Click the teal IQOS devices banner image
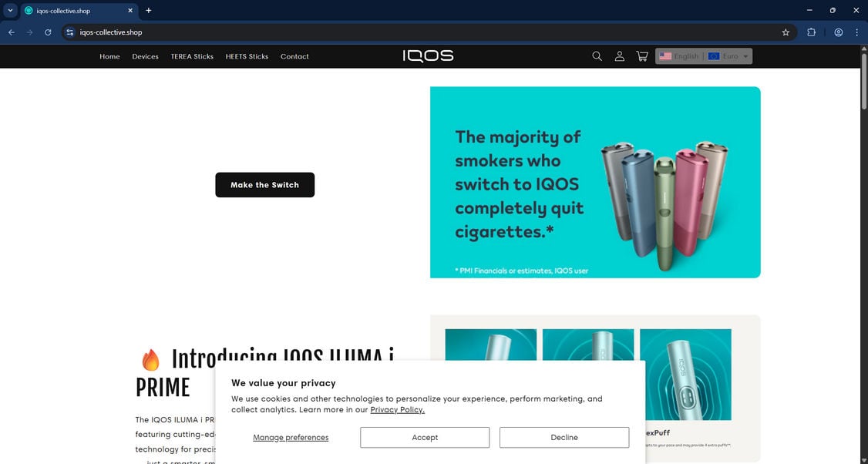Image resolution: width=868 pixels, height=464 pixels. 595,182
